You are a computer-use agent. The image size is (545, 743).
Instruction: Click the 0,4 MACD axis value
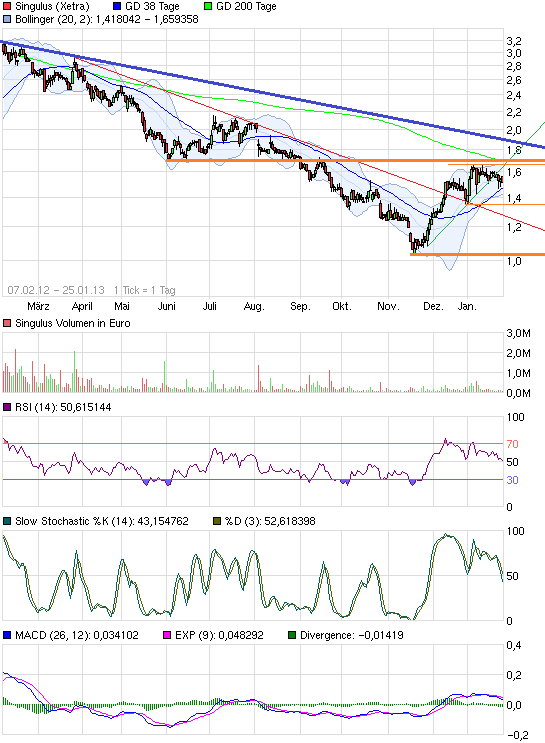click(x=514, y=645)
